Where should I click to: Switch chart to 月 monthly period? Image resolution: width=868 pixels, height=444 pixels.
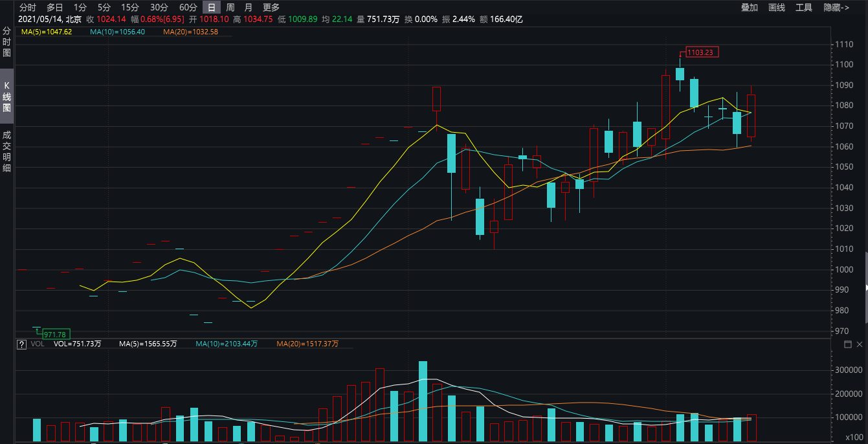click(249, 7)
